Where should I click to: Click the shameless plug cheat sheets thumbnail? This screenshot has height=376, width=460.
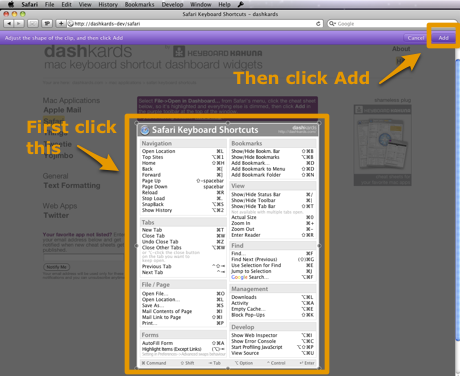pyautogui.click(x=383, y=145)
